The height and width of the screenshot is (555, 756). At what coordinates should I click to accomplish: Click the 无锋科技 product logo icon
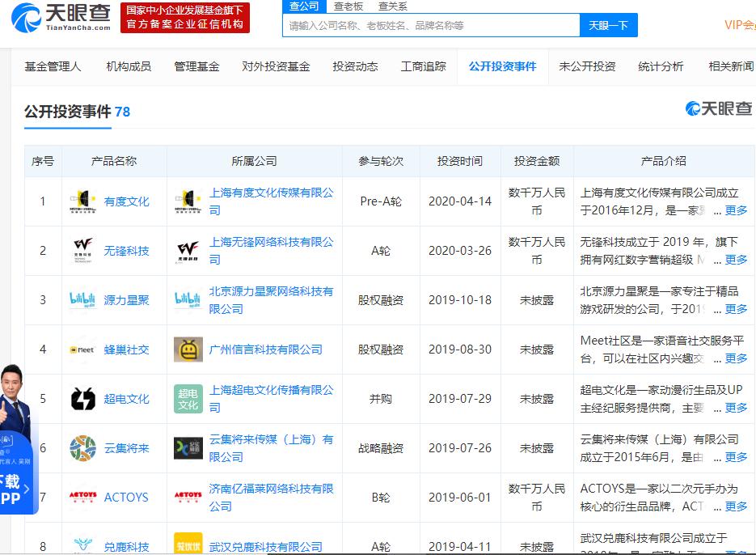[x=82, y=251]
